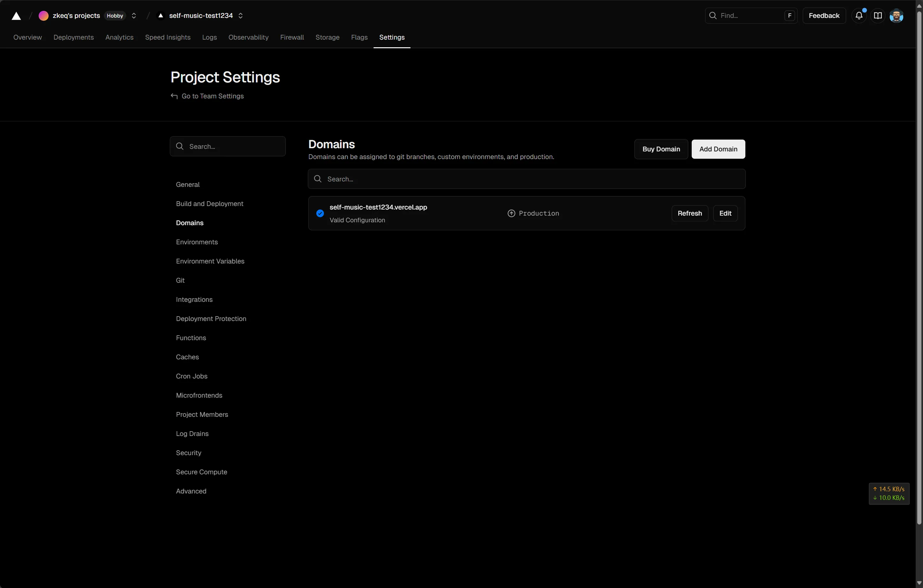Click the Production label
The image size is (923, 588).
coord(539,213)
